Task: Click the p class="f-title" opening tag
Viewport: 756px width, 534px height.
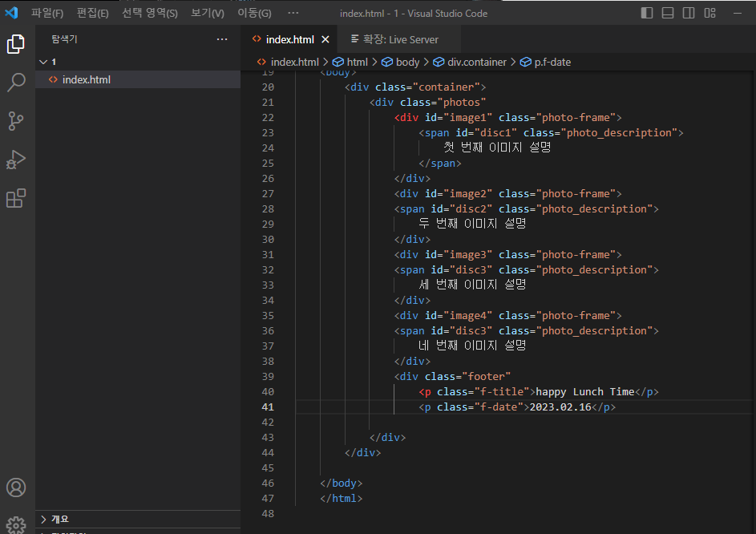Action: (477, 392)
